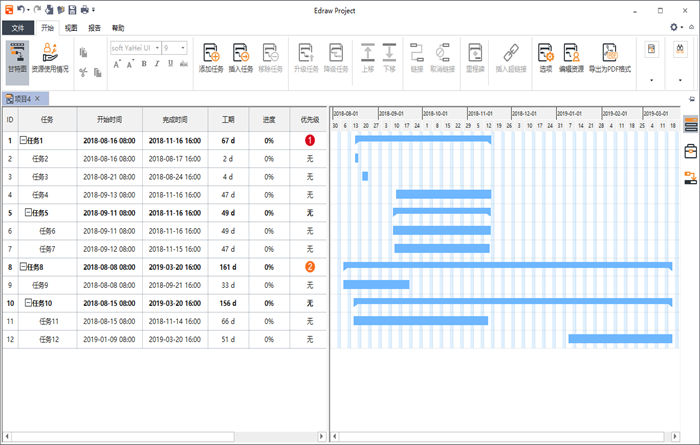Screen dimensions: 700x445
Task: Click the scissors cut icon
Action: 83,72
